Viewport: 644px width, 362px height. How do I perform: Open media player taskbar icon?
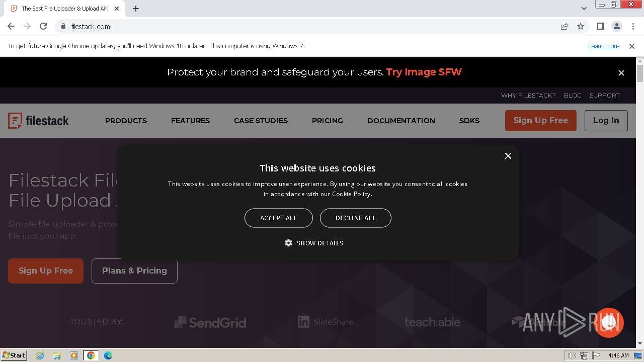(x=74, y=355)
